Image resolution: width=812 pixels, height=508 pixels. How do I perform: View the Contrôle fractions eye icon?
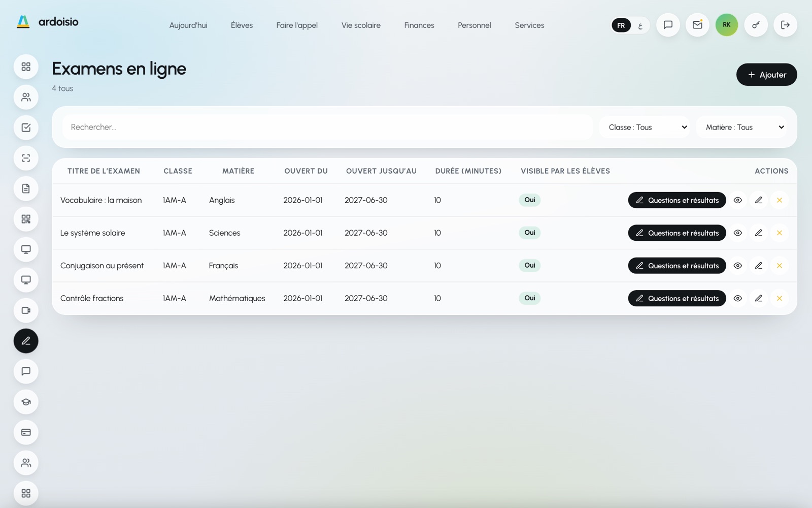(x=738, y=298)
